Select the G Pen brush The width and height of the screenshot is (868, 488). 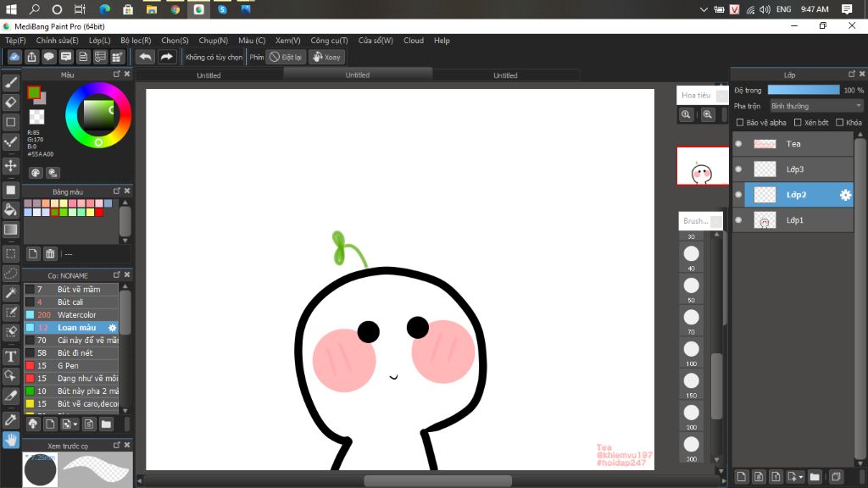[71, 366]
